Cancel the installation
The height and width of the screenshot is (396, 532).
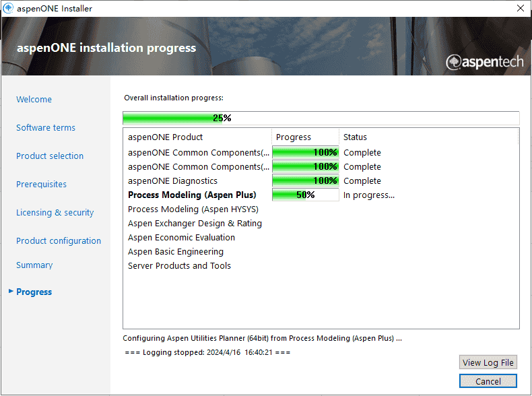488,381
